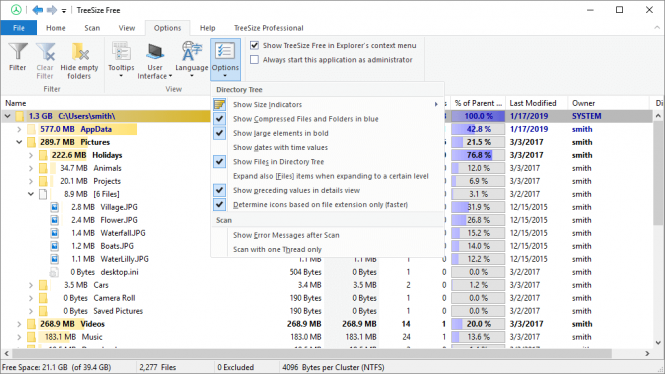
Task: Click the 100.0 % percent bar of root
Action: 478,116
